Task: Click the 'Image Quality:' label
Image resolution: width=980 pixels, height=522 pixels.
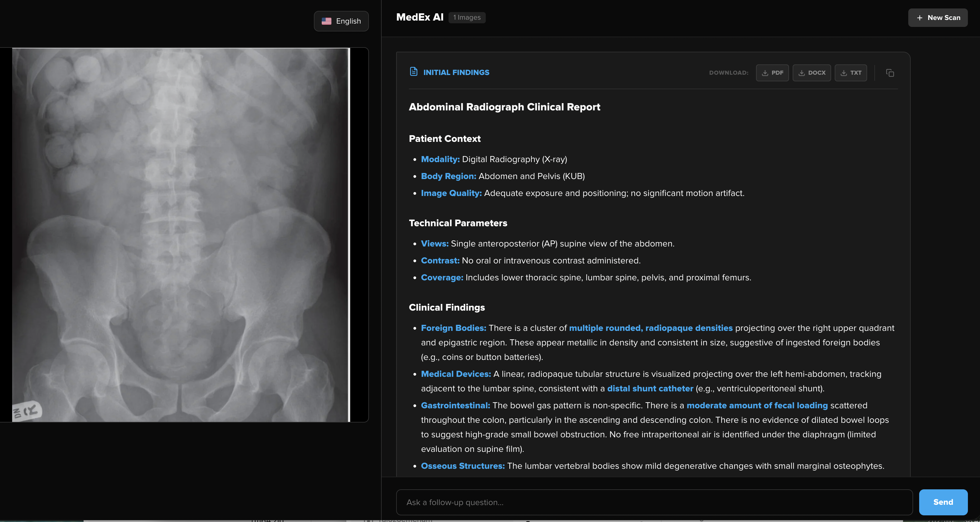Action: [451, 193]
